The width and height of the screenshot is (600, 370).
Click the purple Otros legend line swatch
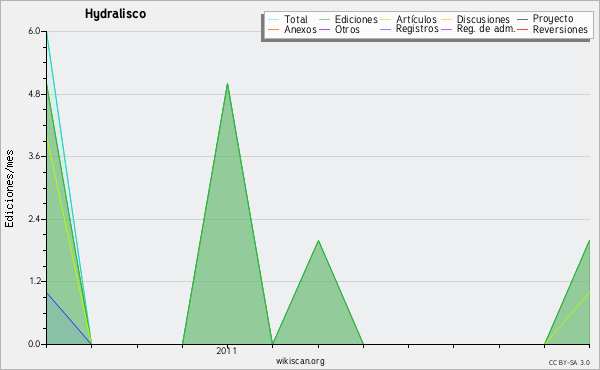[x=324, y=29]
